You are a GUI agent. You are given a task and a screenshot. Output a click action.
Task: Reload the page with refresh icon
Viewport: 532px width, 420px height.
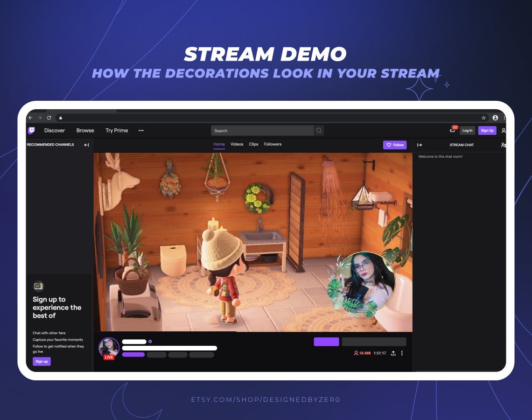(x=49, y=118)
